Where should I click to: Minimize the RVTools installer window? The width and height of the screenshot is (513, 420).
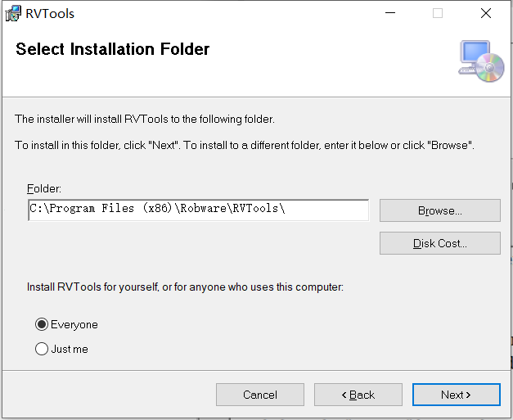coord(390,13)
